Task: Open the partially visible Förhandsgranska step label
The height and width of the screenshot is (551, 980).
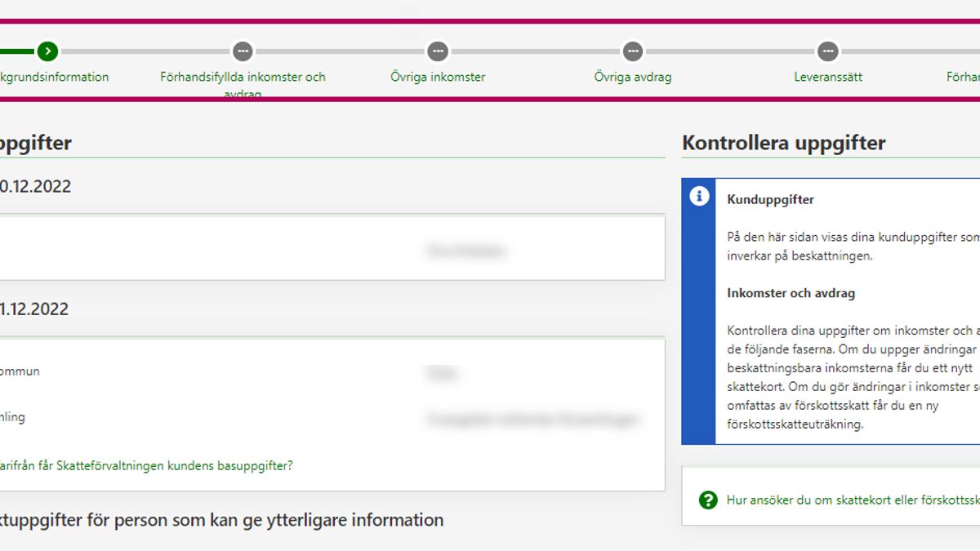Action: 964,77
